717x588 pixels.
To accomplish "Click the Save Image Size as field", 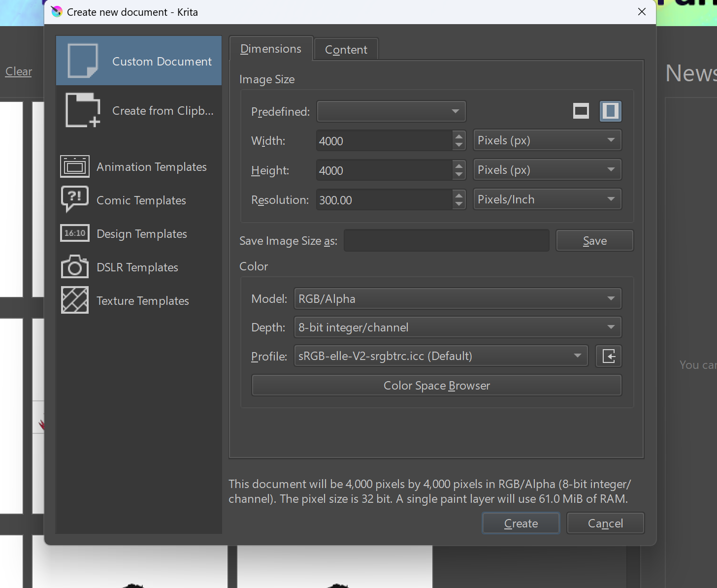I will click(446, 241).
